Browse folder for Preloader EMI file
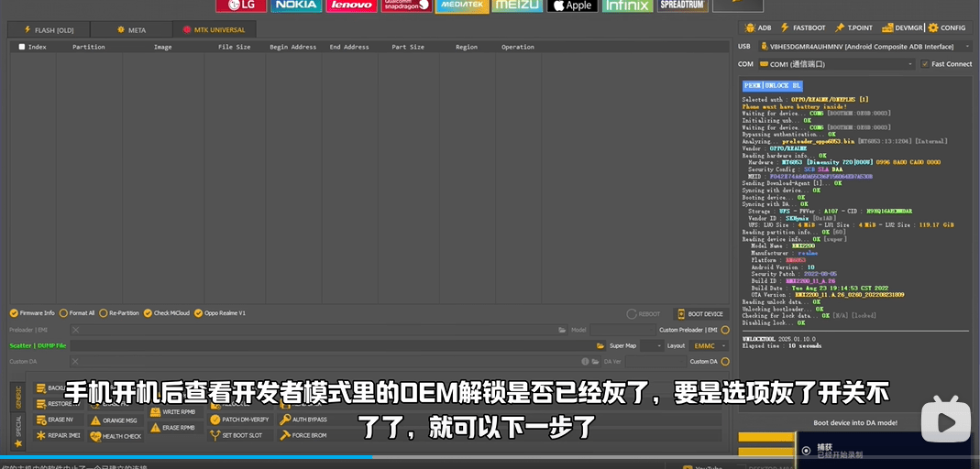 pos(562,330)
